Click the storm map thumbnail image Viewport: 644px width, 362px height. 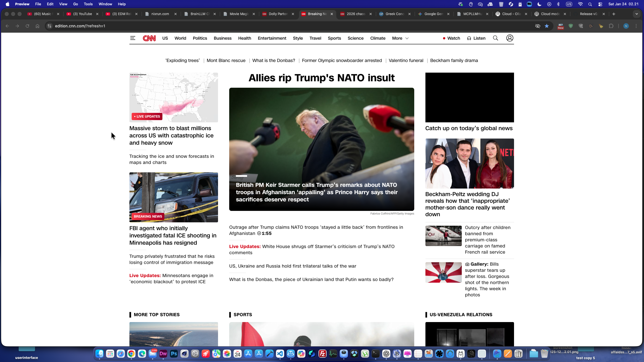tap(174, 97)
